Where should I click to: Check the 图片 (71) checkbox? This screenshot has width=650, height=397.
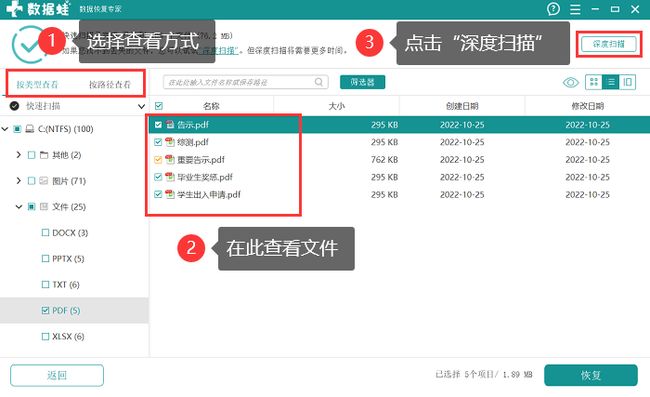pyautogui.click(x=31, y=181)
